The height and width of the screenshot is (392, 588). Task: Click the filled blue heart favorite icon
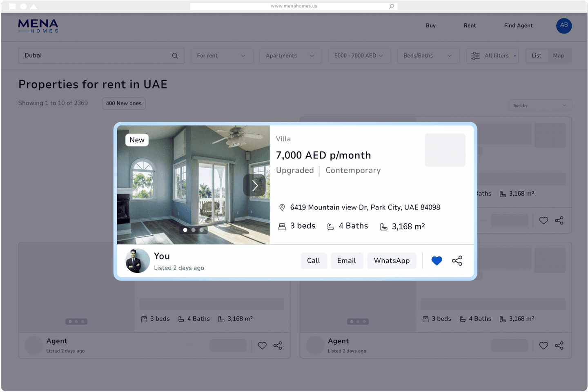tap(437, 261)
